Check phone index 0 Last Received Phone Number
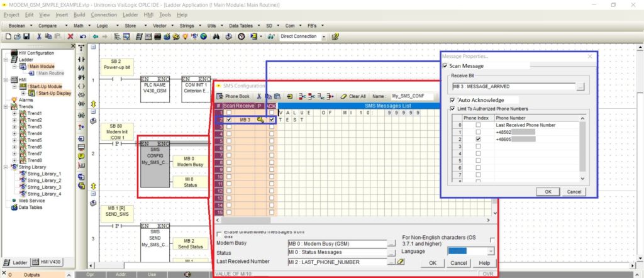This screenshot has width=644, height=278. tap(478, 125)
